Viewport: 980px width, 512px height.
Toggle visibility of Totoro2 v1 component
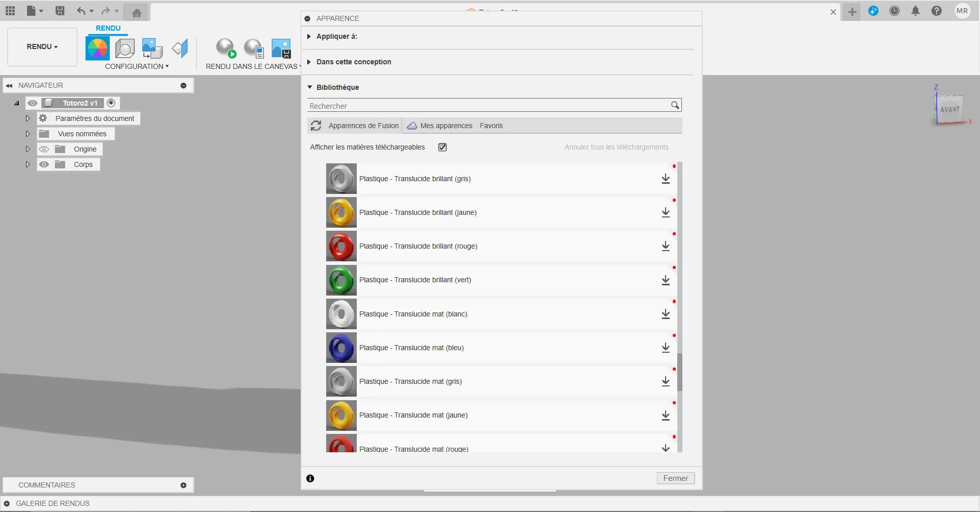pyautogui.click(x=33, y=103)
